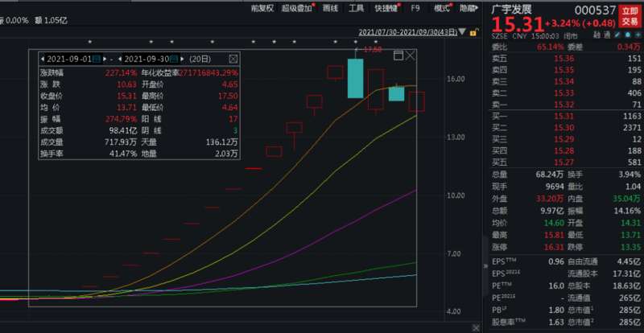Click the 外盘 value 33.20万
Viewport: 644px width, 333px height.
coord(550,199)
